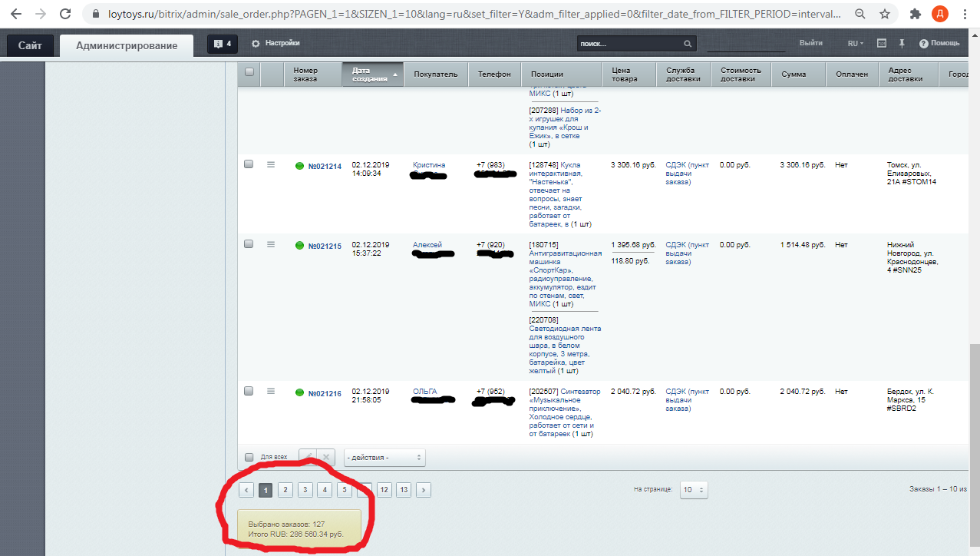Screen dimensions: 980x556
Task: Click the Помощь help item
Action: coord(939,44)
